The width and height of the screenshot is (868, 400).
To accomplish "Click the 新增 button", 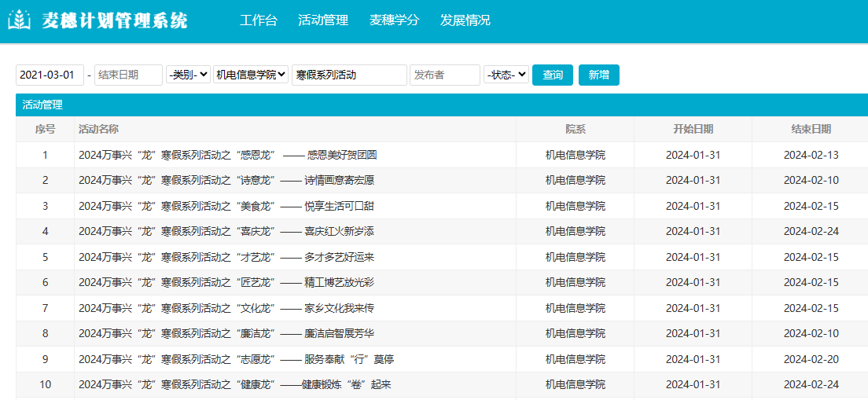I will tap(598, 75).
